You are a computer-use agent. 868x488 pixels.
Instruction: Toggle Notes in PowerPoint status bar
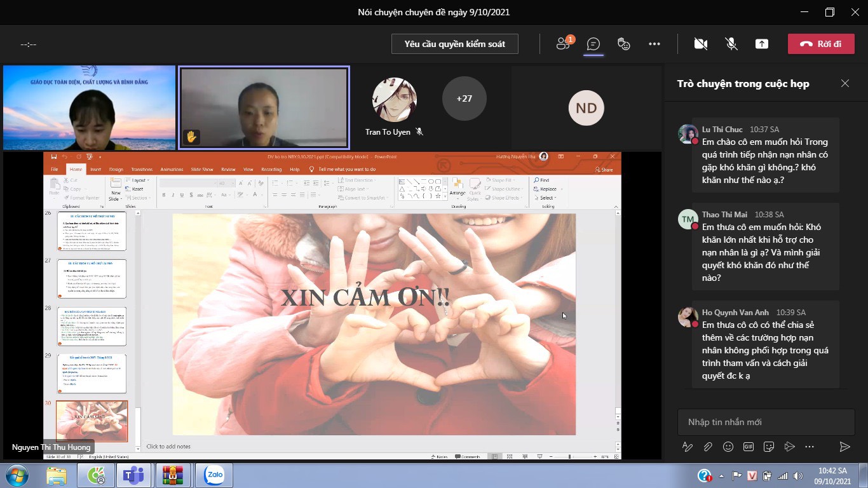438,457
